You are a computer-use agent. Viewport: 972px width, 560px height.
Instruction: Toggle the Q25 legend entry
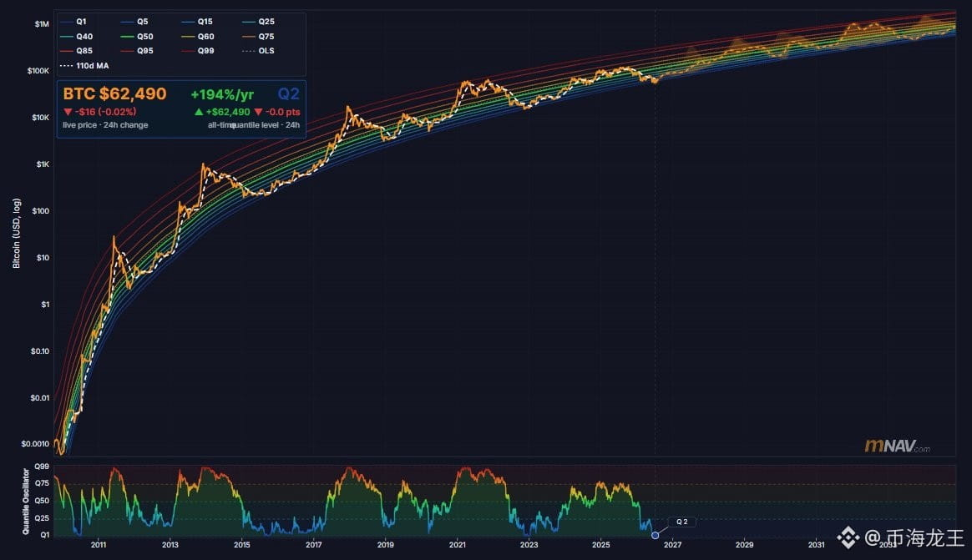[258, 22]
